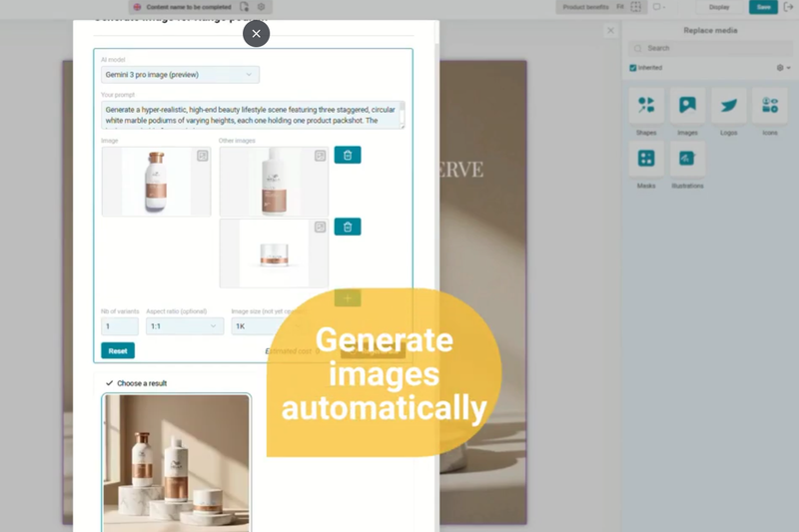This screenshot has width=799, height=532.
Task: Open the jar thumbnail in other images
Action: click(274, 254)
